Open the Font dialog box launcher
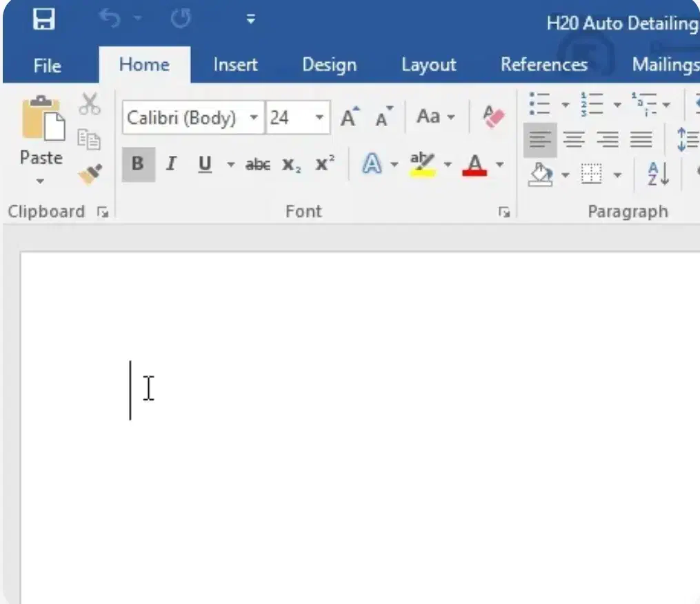 (x=504, y=212)
